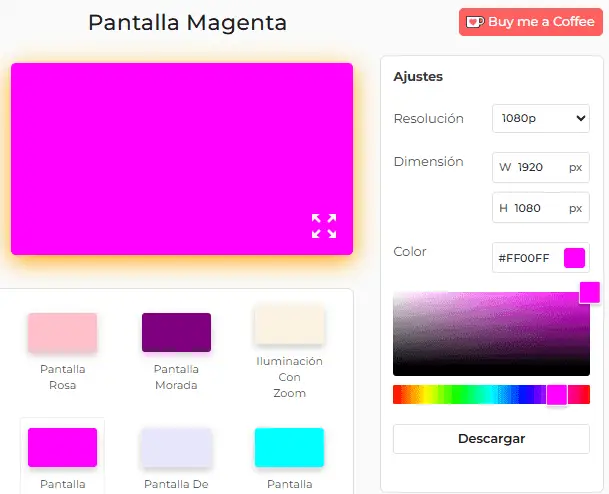Select the magenta screen thumbnail in the list
The width and height of the screenshot is (609, 494).
click(63, 447)
